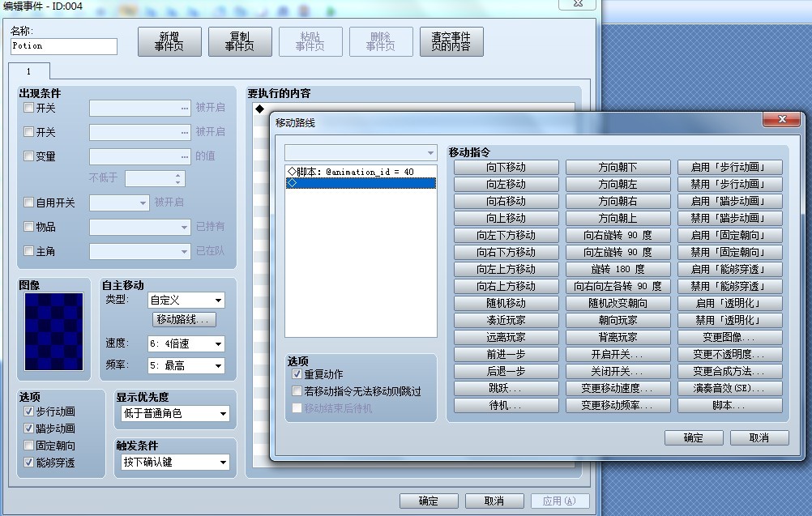The width and height of the screenshot is (812, 516).
Task: Confirm move route dialog with 确定
Action: pos(694,438)
